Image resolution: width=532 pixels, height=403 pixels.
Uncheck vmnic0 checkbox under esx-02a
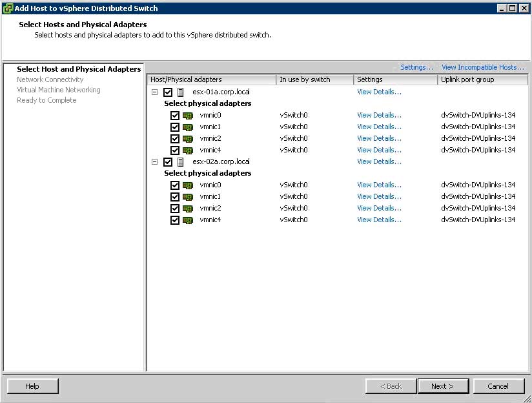[175, 185]
